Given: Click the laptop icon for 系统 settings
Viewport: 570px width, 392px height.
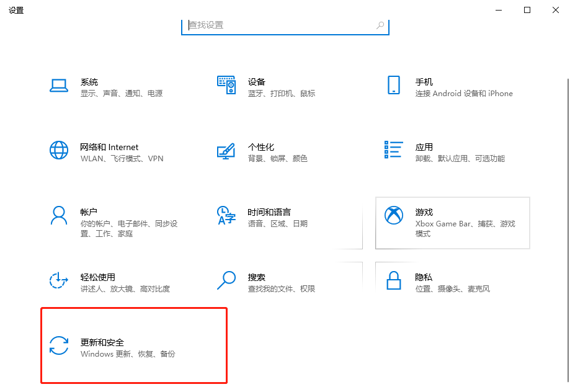Looking at the screenshot, I should [59, 86].
